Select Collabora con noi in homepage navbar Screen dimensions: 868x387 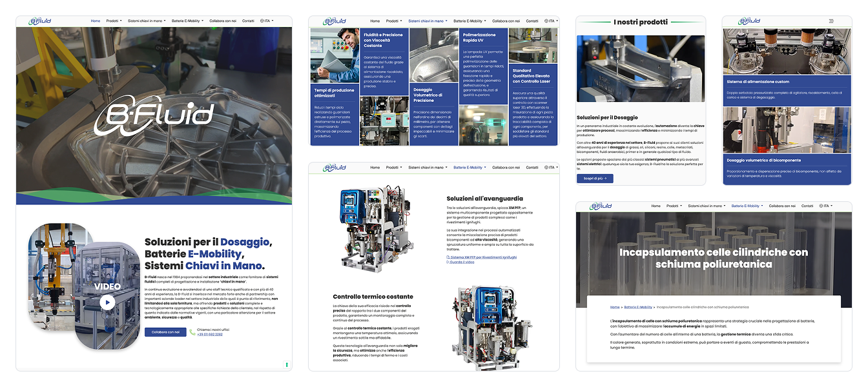point(223,21)
